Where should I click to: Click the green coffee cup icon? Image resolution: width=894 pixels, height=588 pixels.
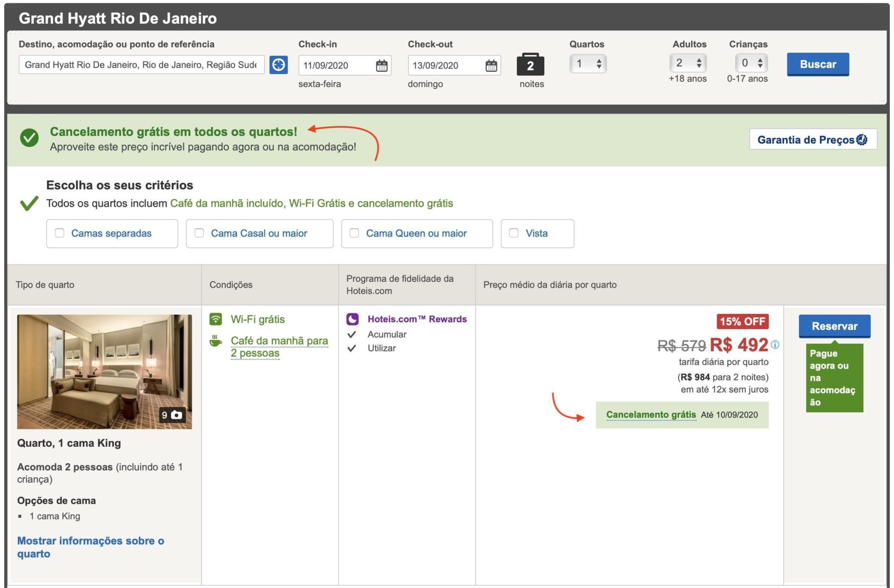pyautogui.click(x=216, y=341)
